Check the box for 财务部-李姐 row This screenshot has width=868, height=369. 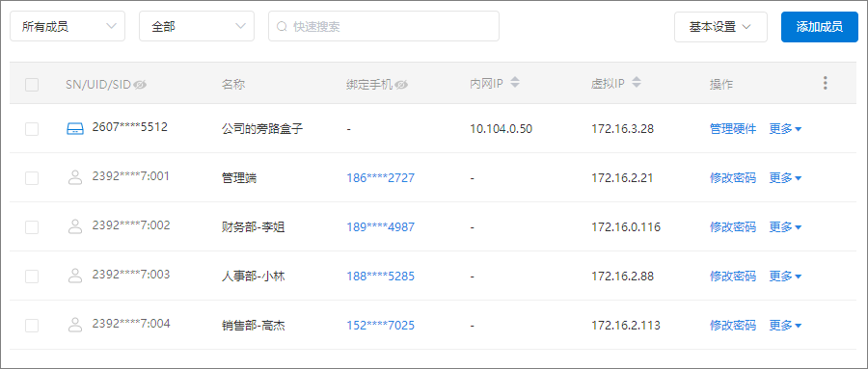32,226
